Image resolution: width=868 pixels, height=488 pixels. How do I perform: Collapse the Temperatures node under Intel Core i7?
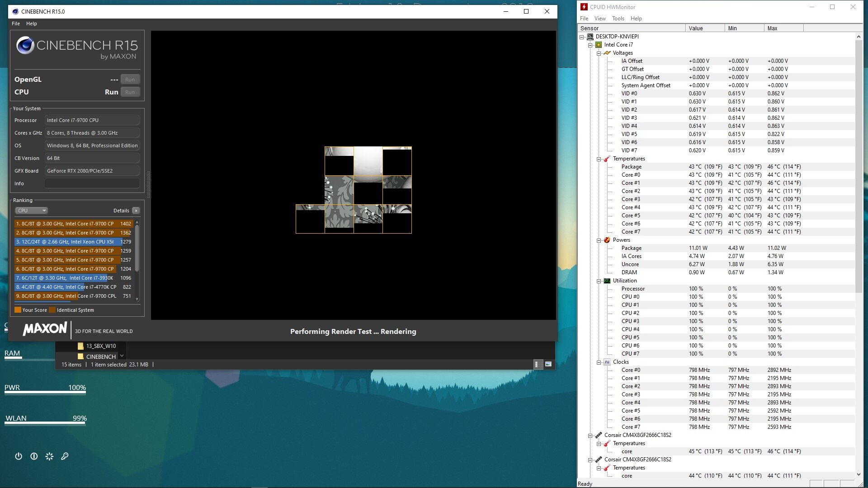pos(599,159)
